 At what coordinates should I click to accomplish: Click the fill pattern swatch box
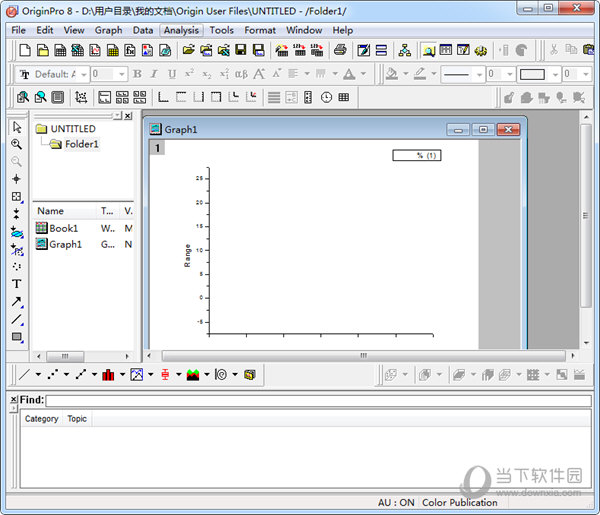pos(532,74)
